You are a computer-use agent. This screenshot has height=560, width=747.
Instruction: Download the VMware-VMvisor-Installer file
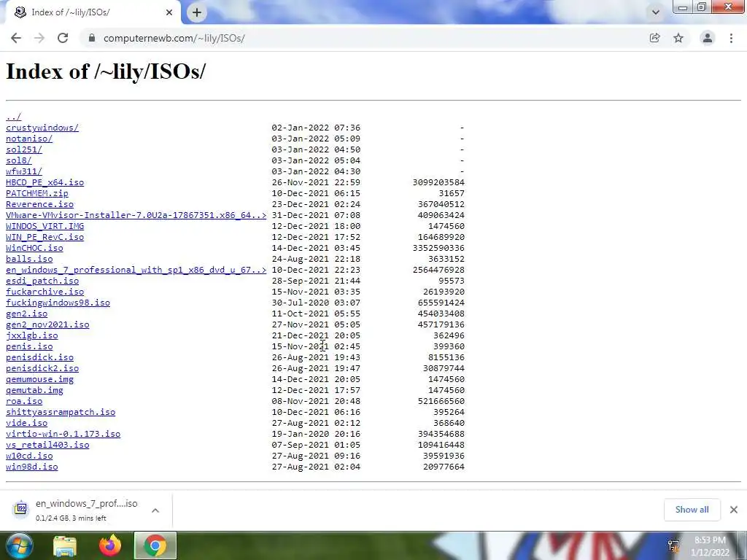click(x=136, y=215)
